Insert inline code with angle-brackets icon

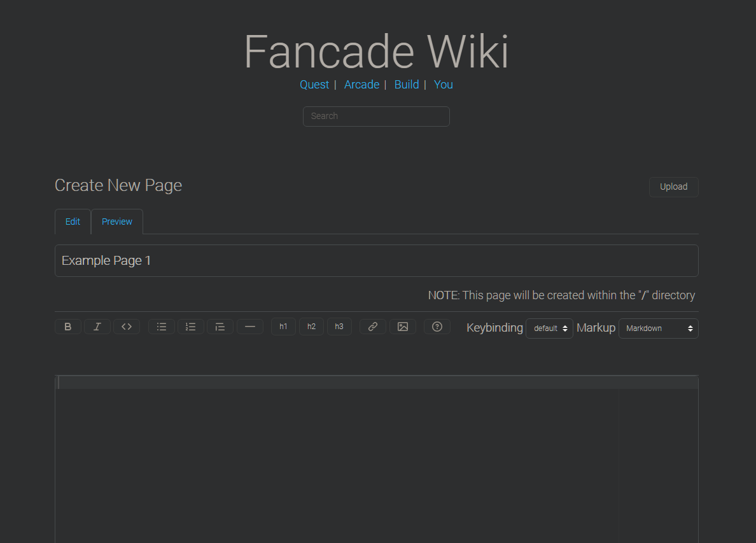[127, 327]
